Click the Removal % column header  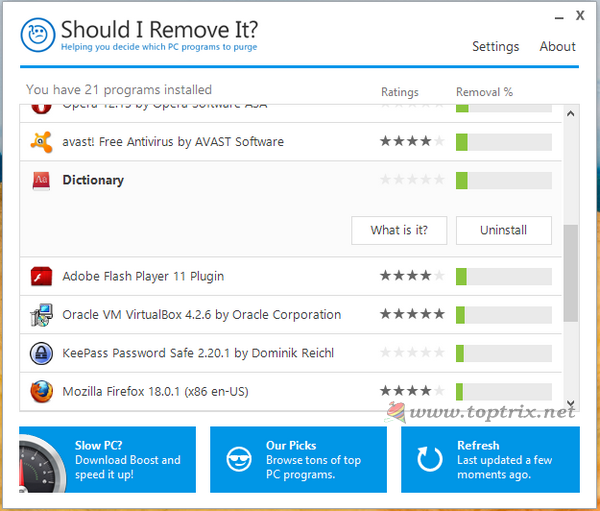pyautogui.click(x=484, y=92)
